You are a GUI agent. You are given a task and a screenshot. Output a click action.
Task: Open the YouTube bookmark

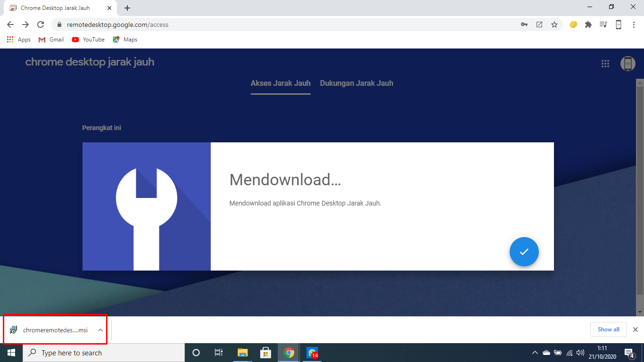(x=88, y=40)
